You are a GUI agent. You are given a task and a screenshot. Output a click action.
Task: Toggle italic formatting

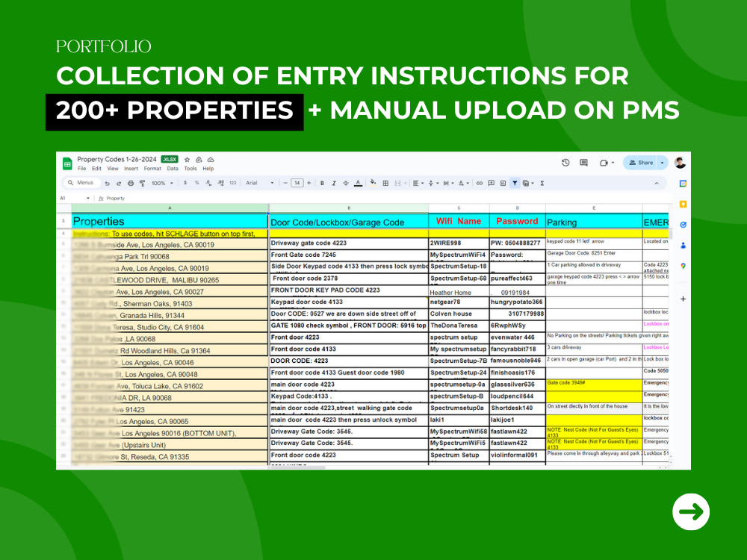coord(334,183)
